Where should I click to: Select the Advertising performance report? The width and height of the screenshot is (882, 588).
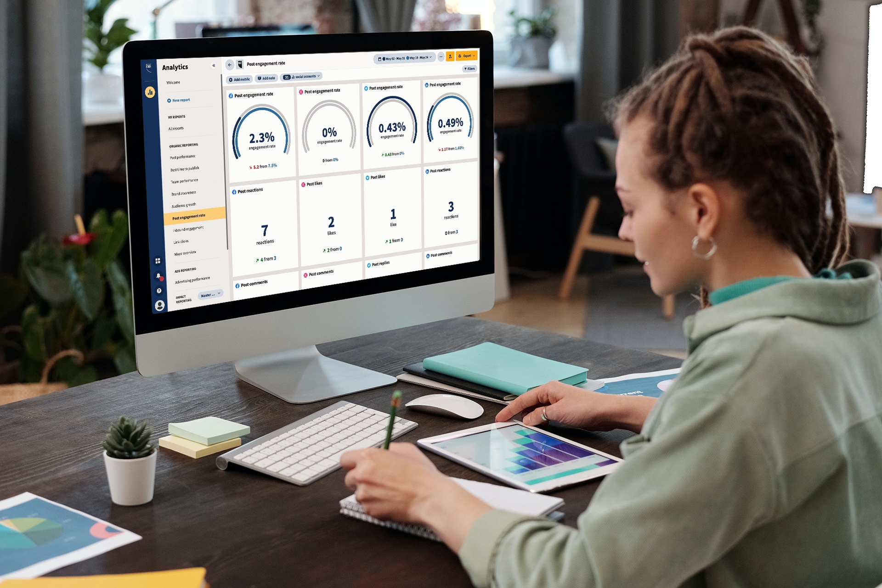tap(191, 279)
